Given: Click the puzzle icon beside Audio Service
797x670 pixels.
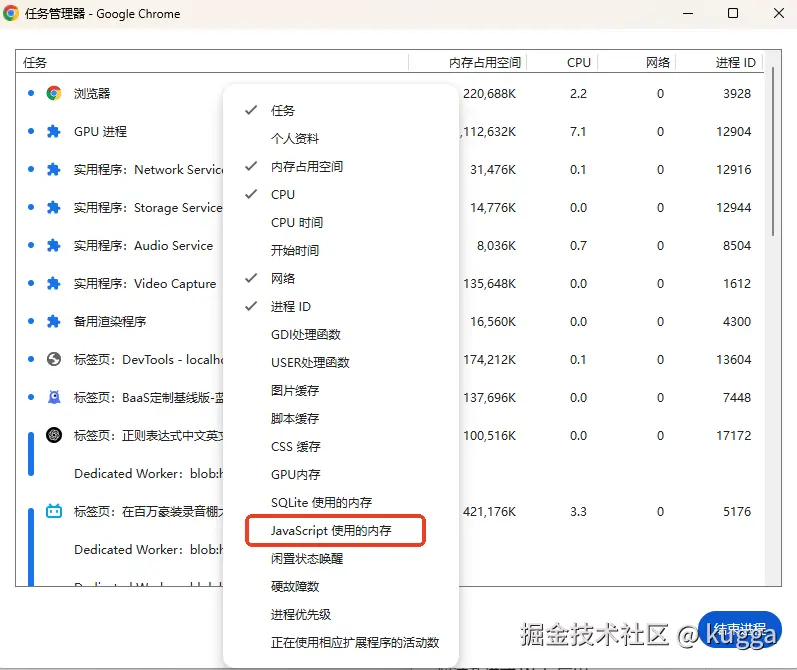Looking at the screenshot, I should [x=53, y=246].
